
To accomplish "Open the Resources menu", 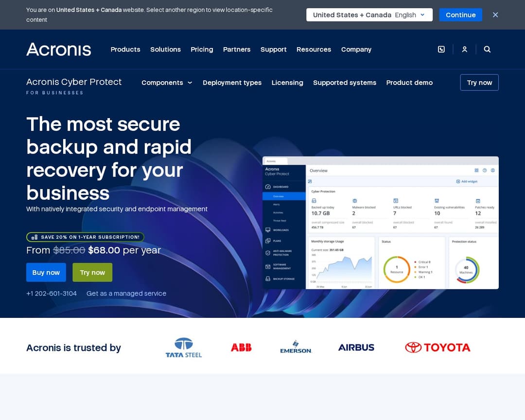I will tap(314, 49).
